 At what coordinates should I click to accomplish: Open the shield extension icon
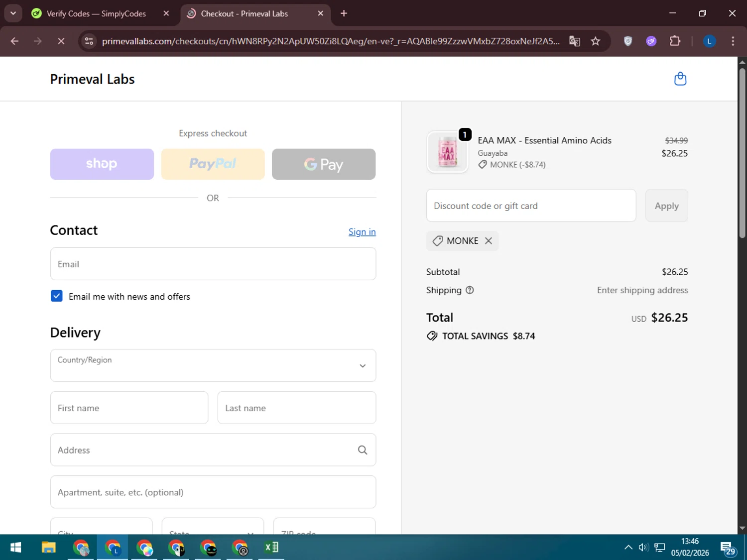[x=628, y=41]
